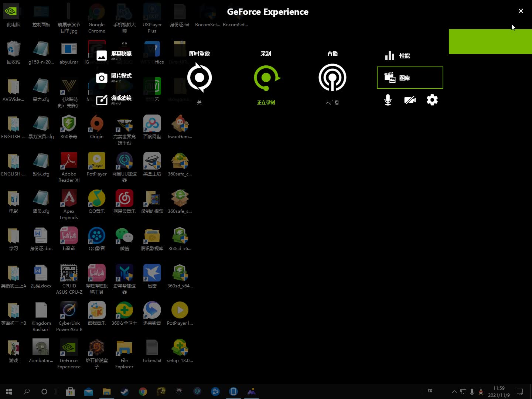Select the 迅雷 desktop shortcut
The image size is (532, 399).
coord(152,276)
